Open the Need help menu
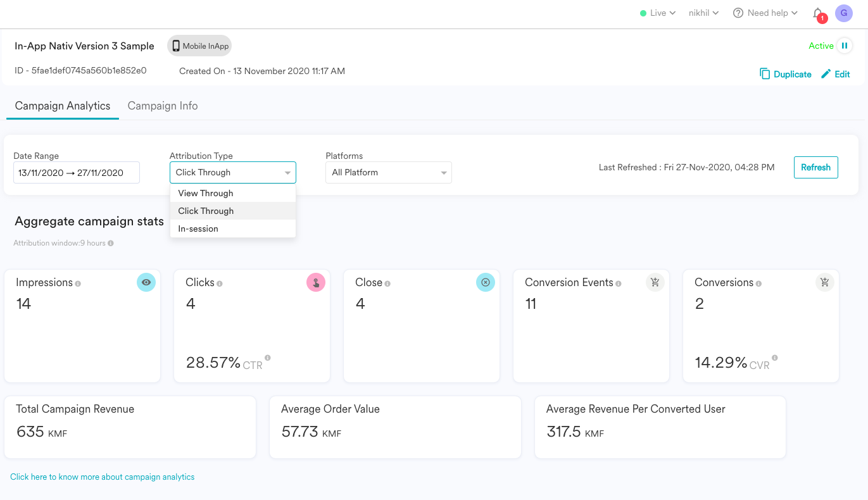The image size is (868, 500). [x=765, y=13]
